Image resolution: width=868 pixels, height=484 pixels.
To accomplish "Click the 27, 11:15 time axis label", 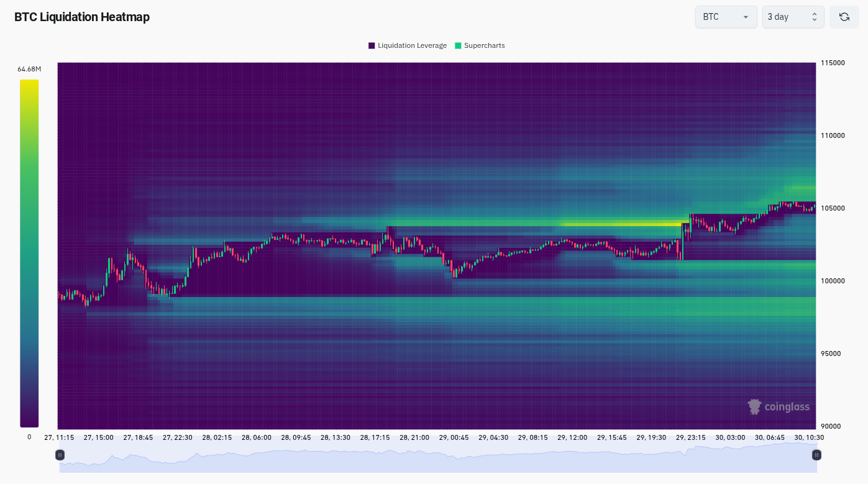I will (x=59, y=437).
